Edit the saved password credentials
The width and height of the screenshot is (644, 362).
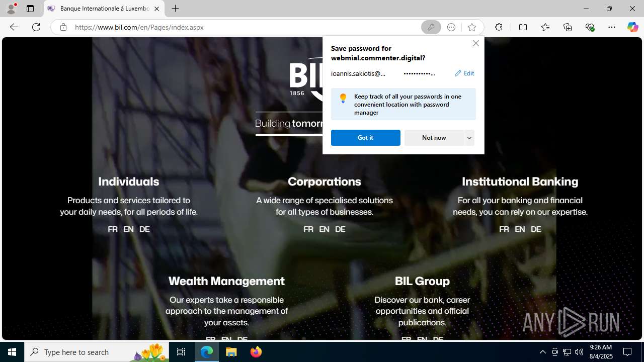(x=464, y=73)
